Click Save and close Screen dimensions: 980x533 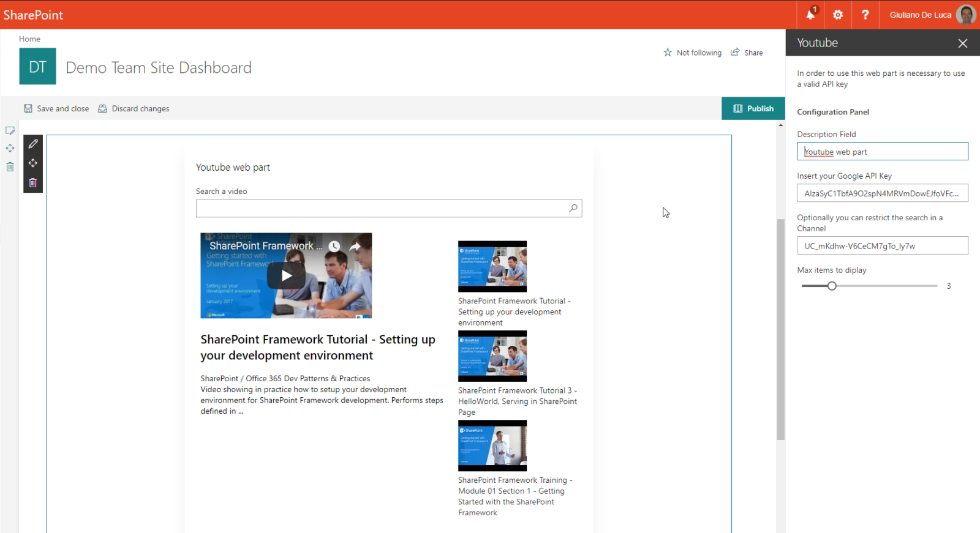56,108
